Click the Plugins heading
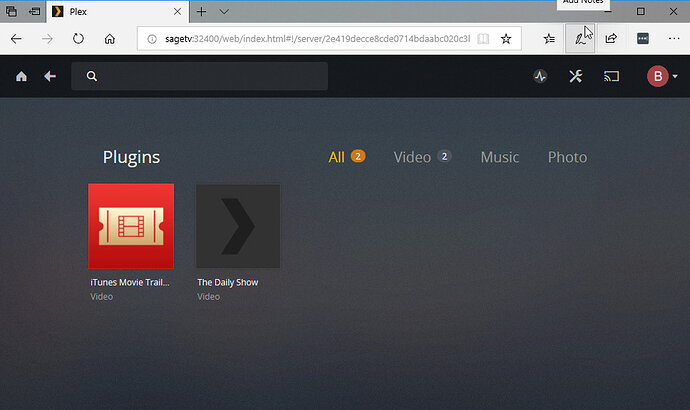 tap(131, 157)
